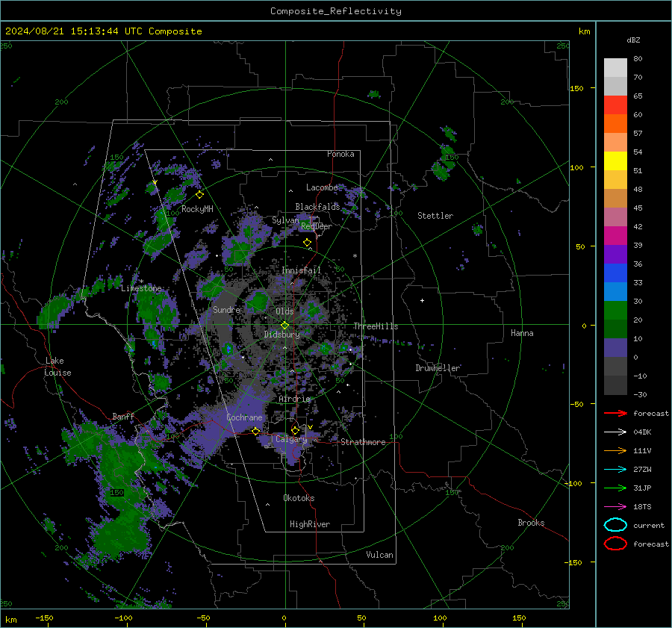Screen dimensions: 672x628
Task: Click the RedDeer city label
Action: (317, 226)
